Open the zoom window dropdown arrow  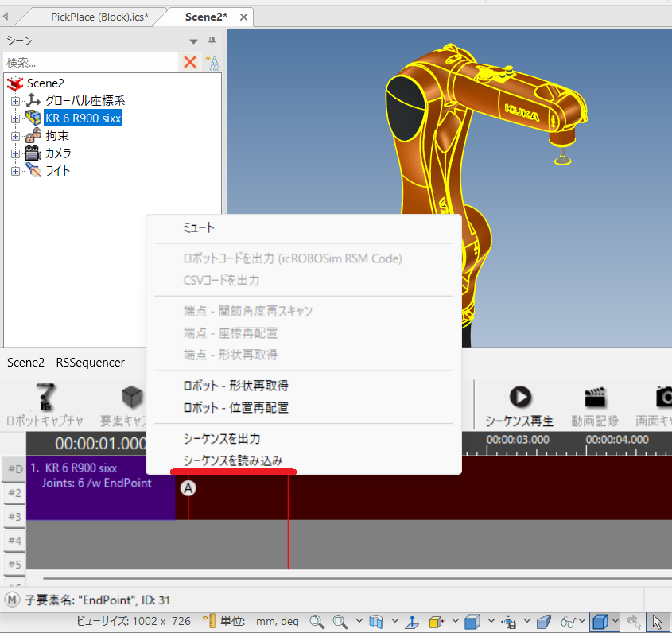[359, 621]
